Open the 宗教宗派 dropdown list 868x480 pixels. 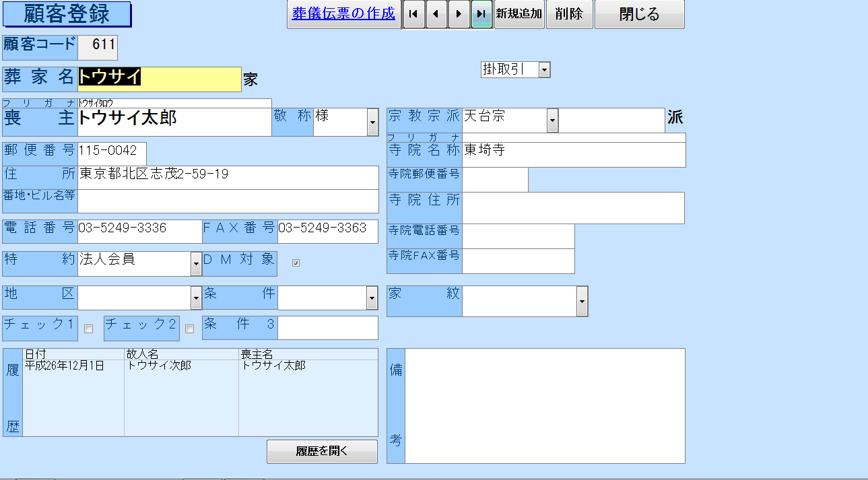(552, 121)
